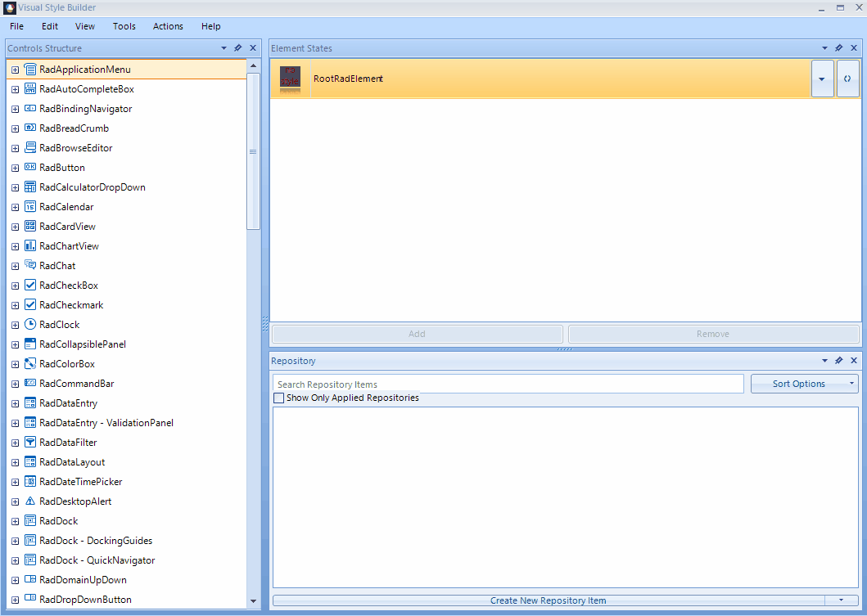The height and width of the screenshot is (616, 867).
Task: Open the Actions menu
Action: [168, 26]
